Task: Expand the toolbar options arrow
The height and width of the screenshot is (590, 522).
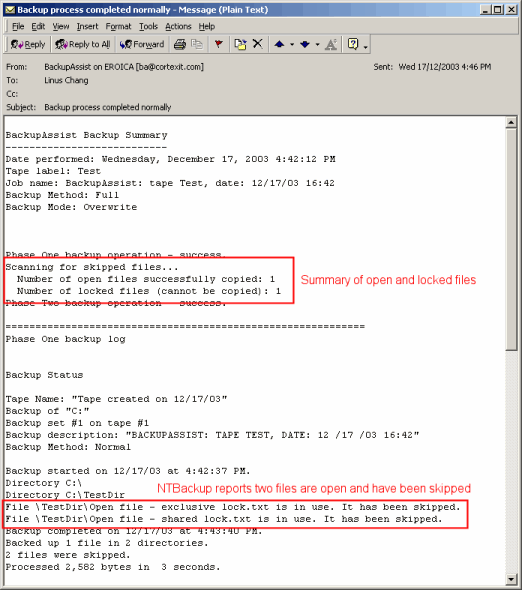Action: tap(365, 46)
